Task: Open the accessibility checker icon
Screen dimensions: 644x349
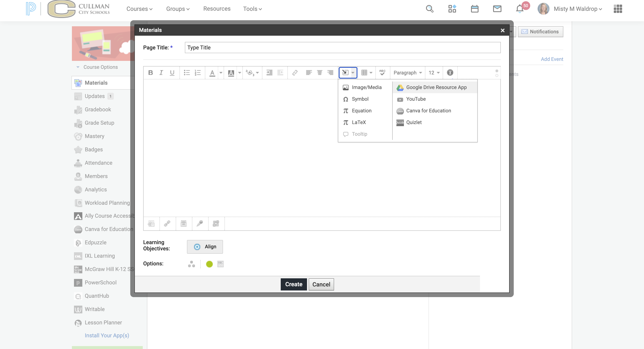Action: pos(450,73)
